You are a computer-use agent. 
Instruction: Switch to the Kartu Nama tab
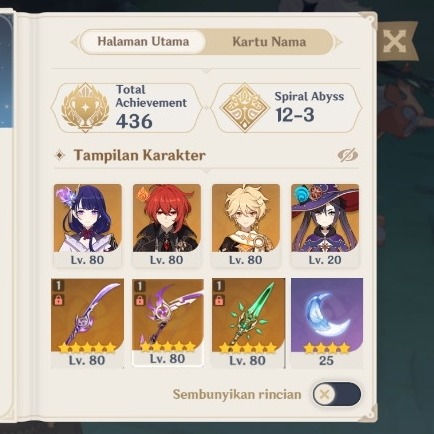269,42
